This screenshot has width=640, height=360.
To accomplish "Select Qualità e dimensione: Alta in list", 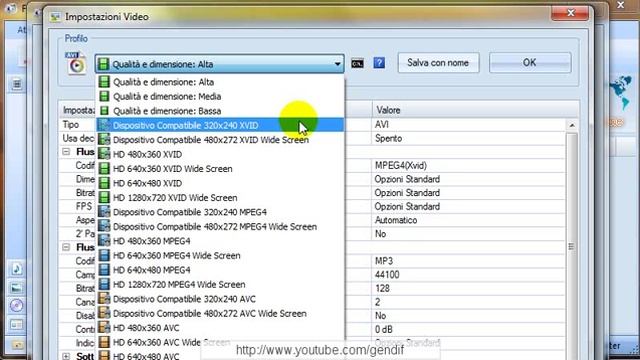I will (x=220, y=82).
